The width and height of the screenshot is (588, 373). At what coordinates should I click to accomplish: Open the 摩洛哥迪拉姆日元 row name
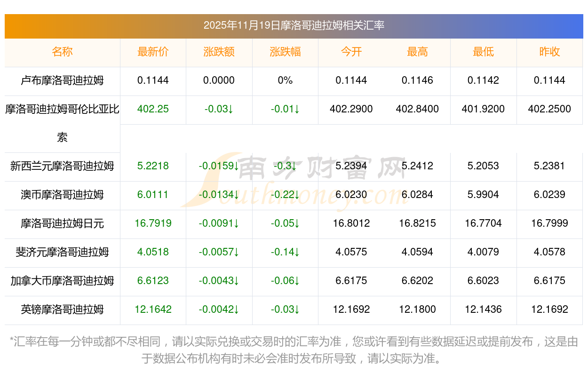[x=62, y=223]
